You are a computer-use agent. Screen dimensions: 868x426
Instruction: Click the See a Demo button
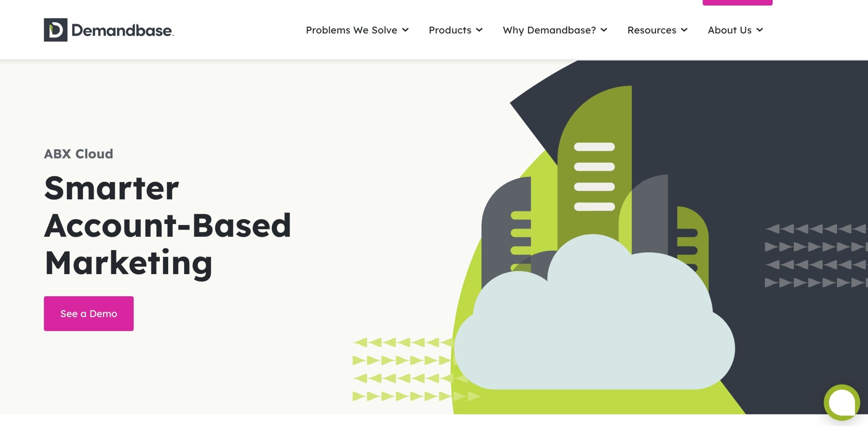pyautogui.click(x=88, y=313)
